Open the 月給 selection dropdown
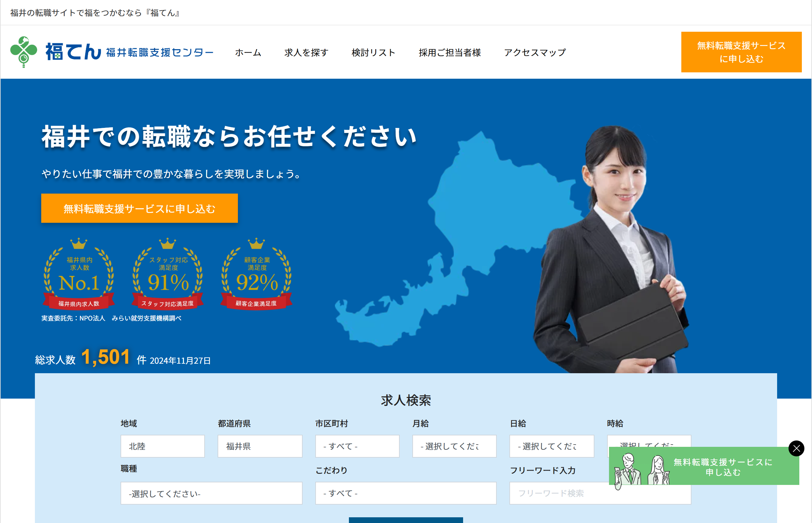Image resolution: width=812 pixels, height=523 pixels. point(454,446)
